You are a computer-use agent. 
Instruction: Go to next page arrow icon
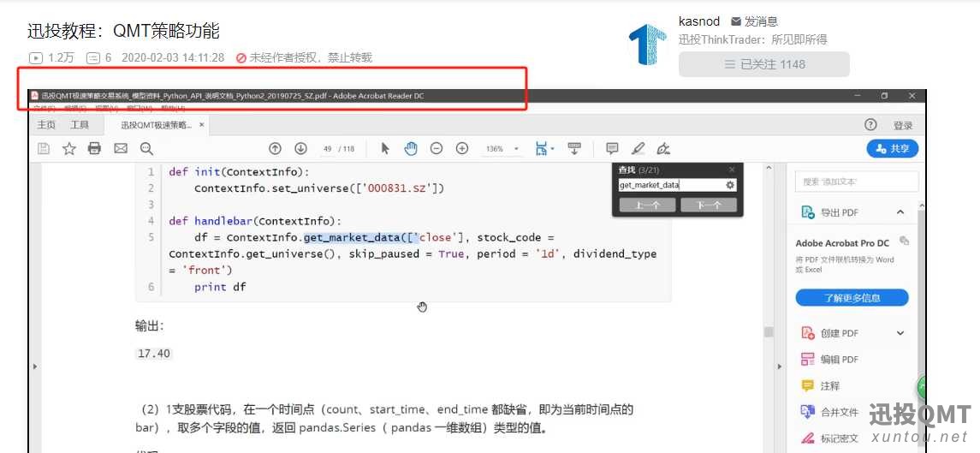coord(300,149)
